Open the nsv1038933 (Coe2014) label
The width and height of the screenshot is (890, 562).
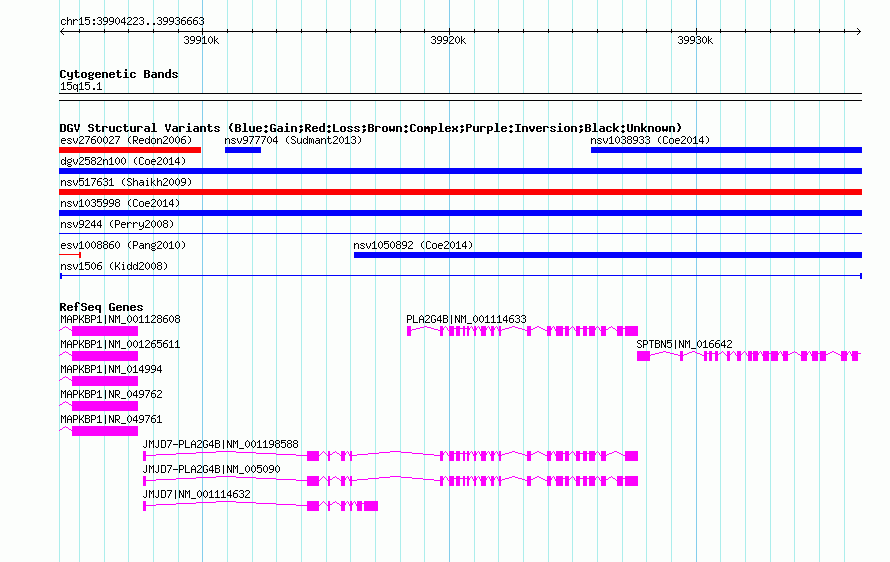pyautogui.click(x=650, y=140)
